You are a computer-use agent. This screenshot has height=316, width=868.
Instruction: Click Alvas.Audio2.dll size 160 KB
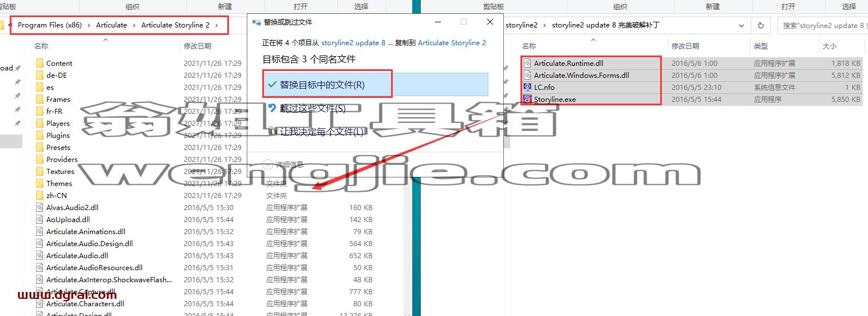click(x=361, y=207)
